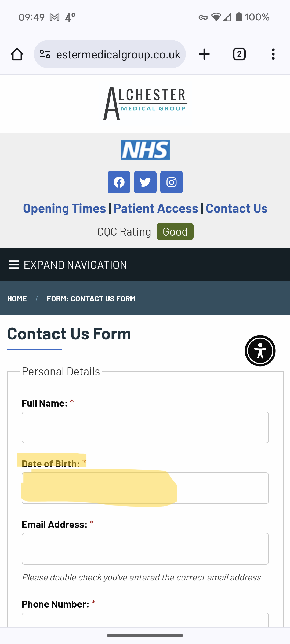290x644 pixels.
Task: Visit the Facebook page icon
Action: click(x=119, y=182)
